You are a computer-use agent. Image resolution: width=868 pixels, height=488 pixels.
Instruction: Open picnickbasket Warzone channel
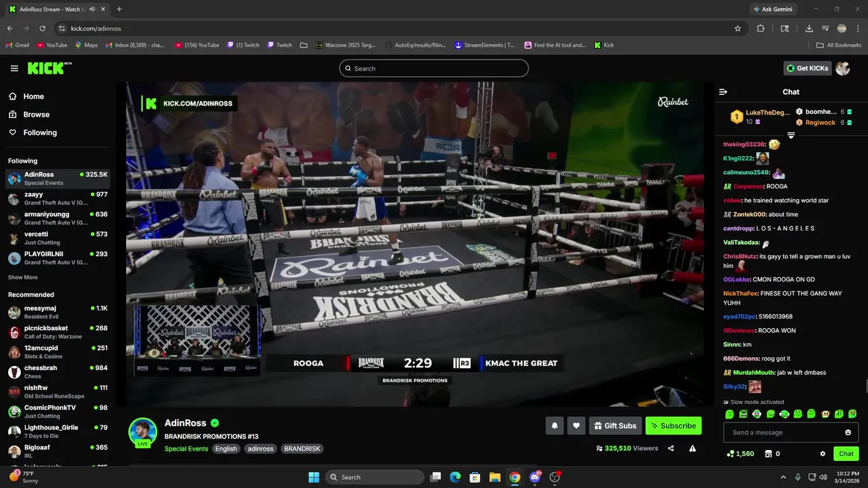click(x=58, y=332)
